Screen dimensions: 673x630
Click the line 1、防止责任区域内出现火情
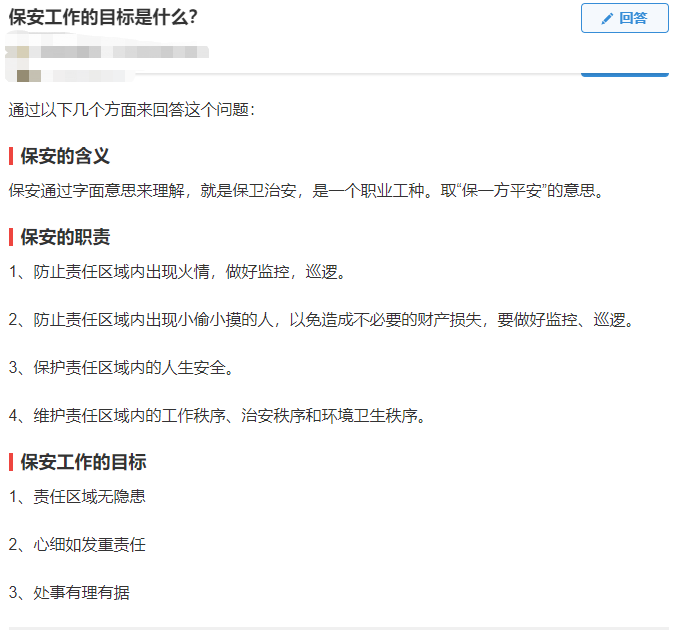(x=177, y=272)
